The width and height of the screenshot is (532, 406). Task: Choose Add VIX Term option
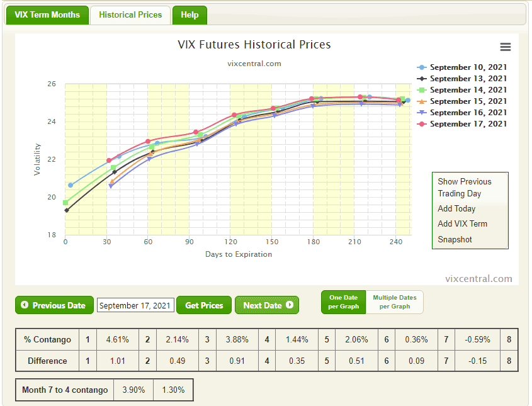(462, 223)
